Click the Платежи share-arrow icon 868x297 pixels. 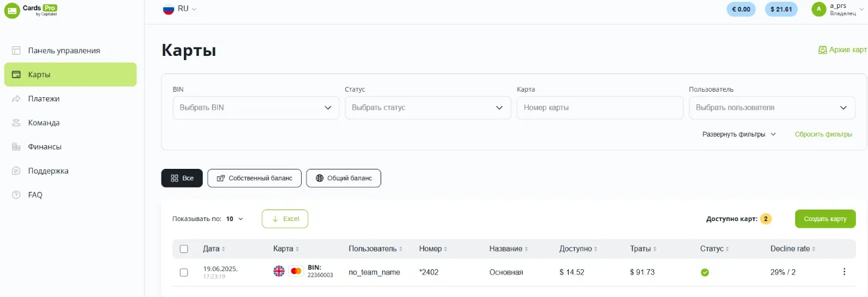(16, 98)
